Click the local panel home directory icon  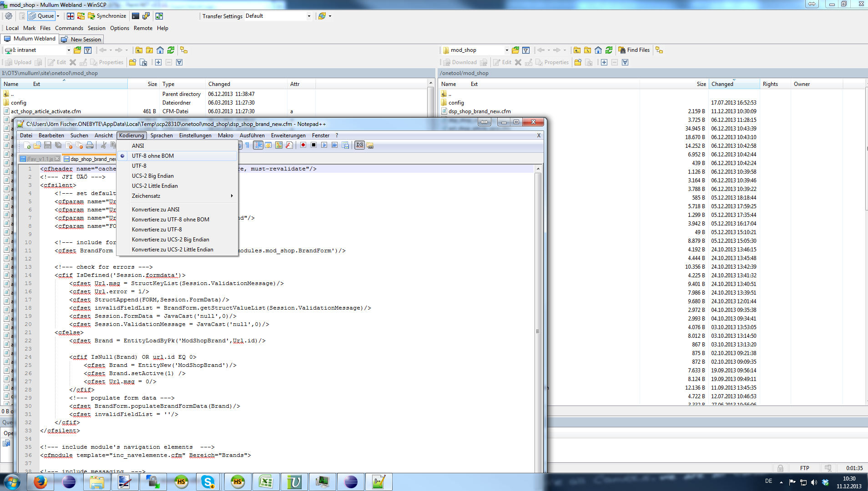click(160, 50)
